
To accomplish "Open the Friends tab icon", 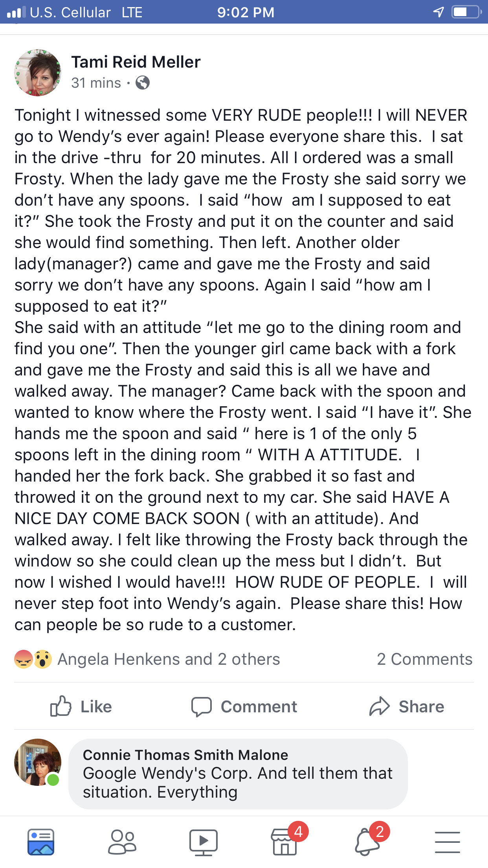I will (122, 842).
